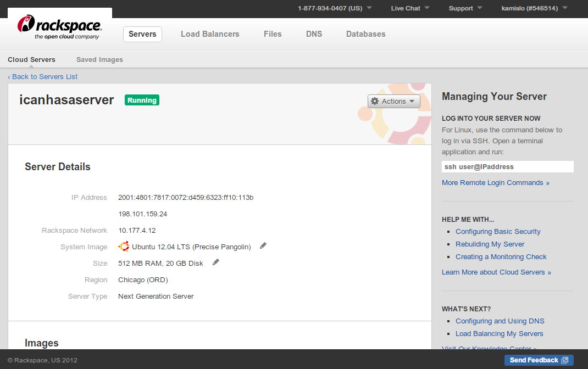Switch to Load Balancers tab
588x369 pixels.
pos(210,34)
